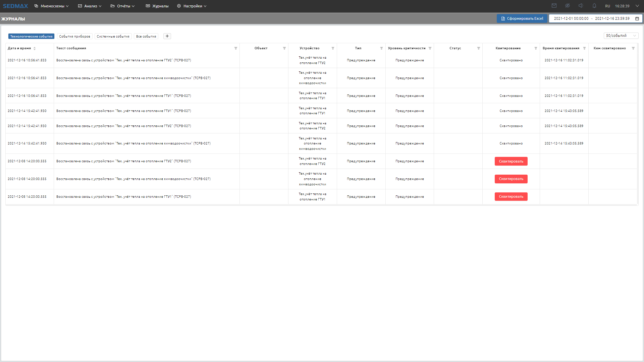The width and height of the screenshot is (644, 362).
Task: Click Сформировать Excel button
Action: [x=522, y=19]
